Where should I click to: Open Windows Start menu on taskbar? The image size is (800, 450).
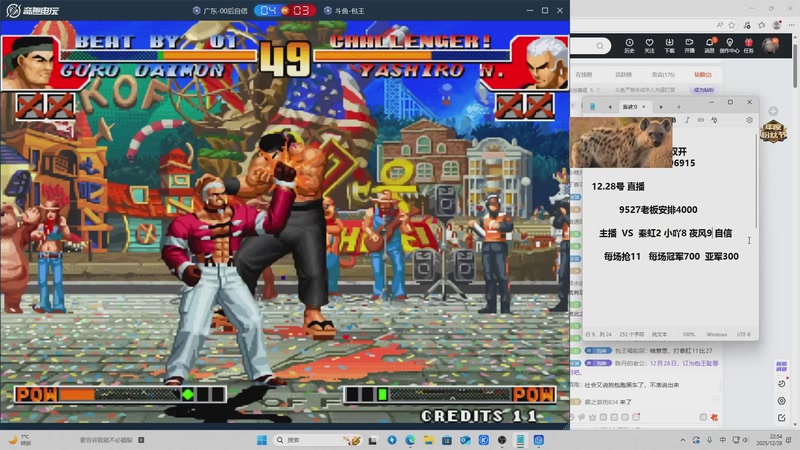[262, 440]
